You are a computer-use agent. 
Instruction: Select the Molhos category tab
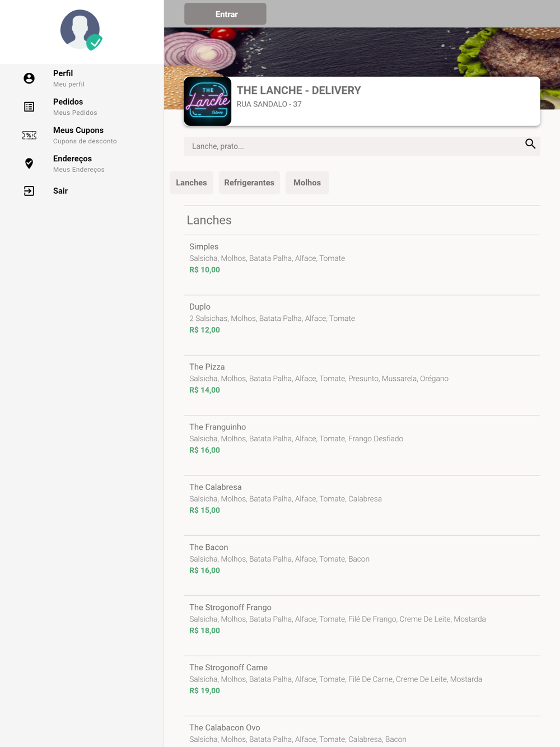pos(307,183)
